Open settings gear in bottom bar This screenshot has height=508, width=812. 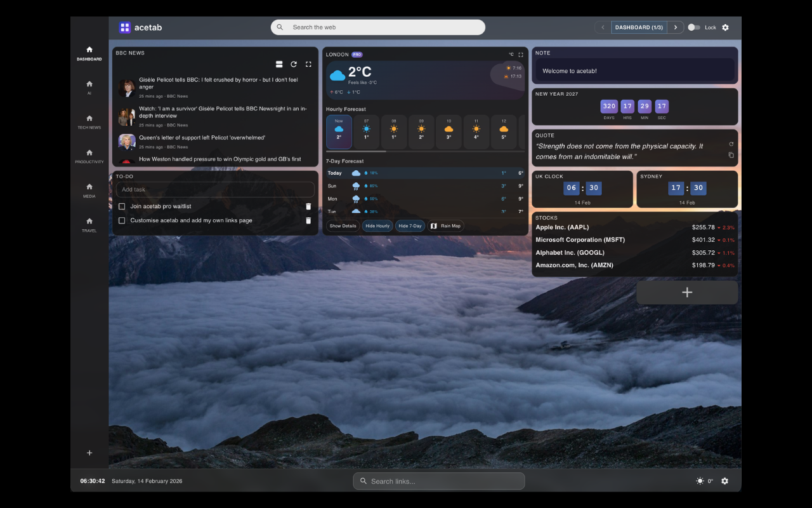[724, 481]
